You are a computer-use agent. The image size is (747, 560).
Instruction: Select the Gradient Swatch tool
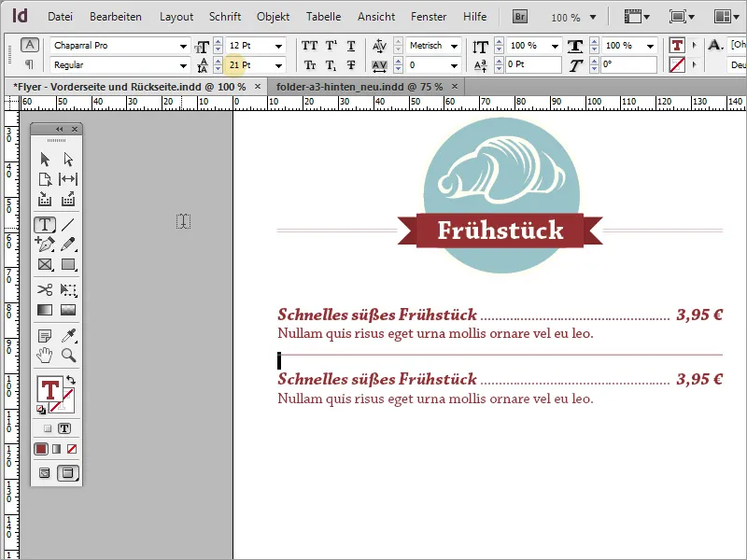point(45,310)
